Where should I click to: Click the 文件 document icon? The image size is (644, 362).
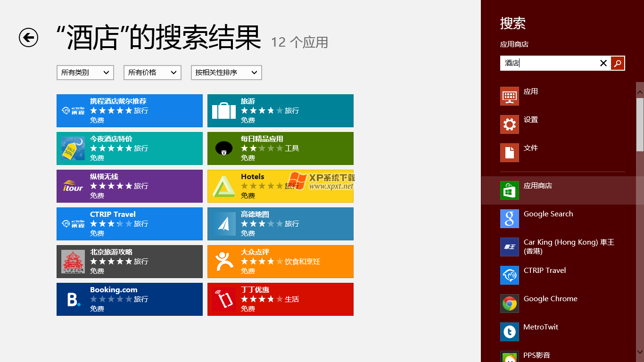[510, 153]
